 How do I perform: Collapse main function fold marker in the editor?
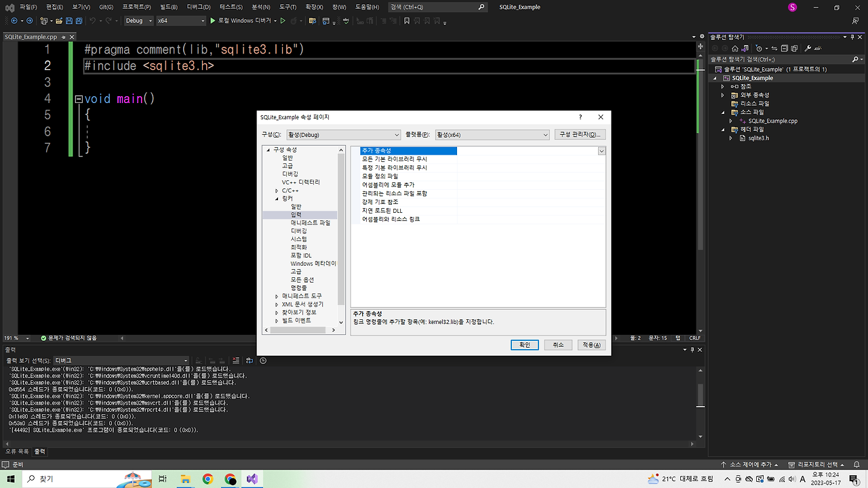tap(79, 99)
